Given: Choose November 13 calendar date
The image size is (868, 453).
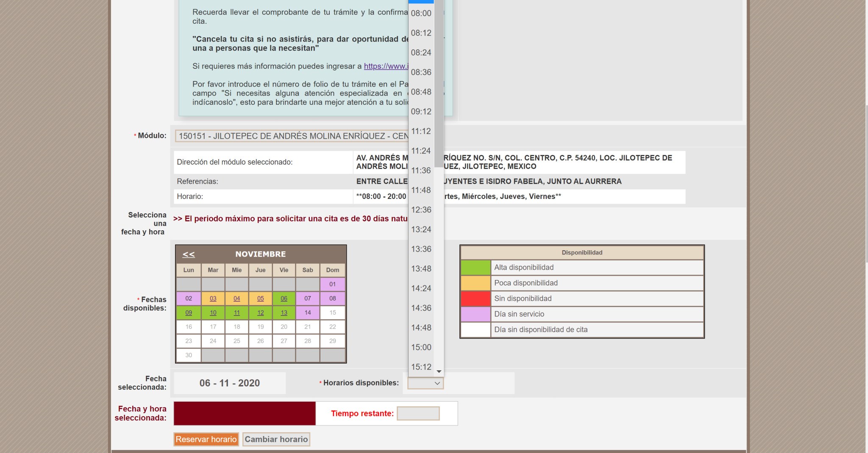Looking at the screenshot, I should point(284,313).
